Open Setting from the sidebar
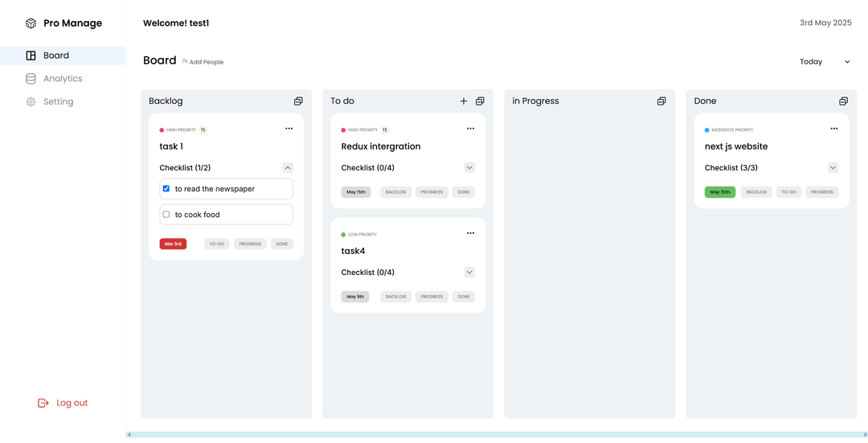Image resolution: width=868 pixels, height=443 pixels. (x=58, y=102)
